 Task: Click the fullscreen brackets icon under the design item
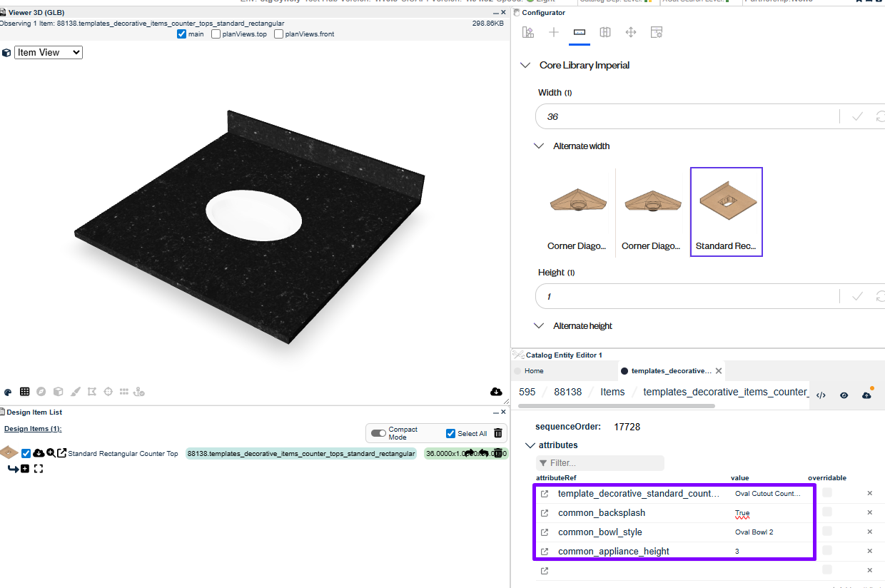point(39,469)
